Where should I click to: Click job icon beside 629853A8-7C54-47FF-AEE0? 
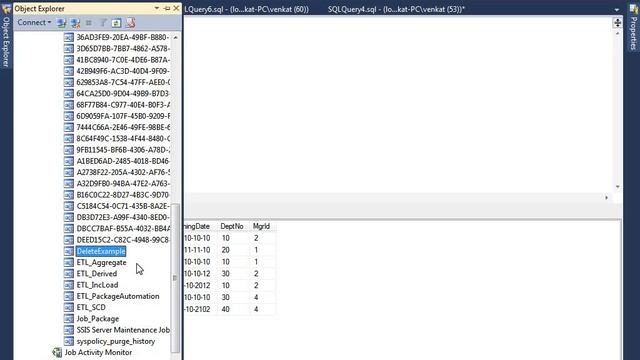(x=69, y=82)
